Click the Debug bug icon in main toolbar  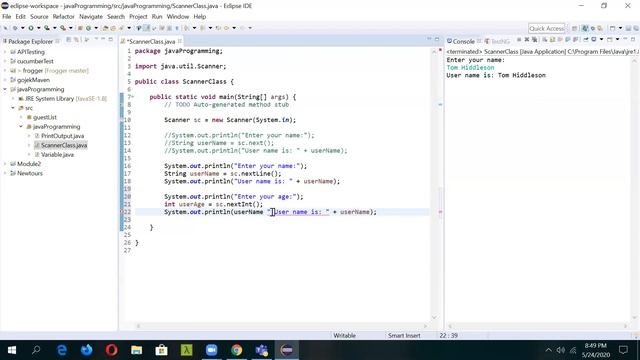15,28
